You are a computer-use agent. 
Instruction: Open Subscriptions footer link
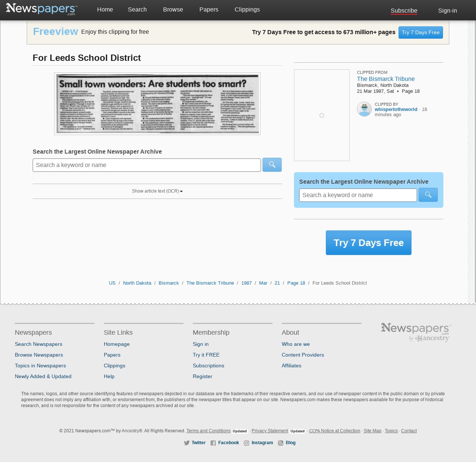click(x=208, y=366)
